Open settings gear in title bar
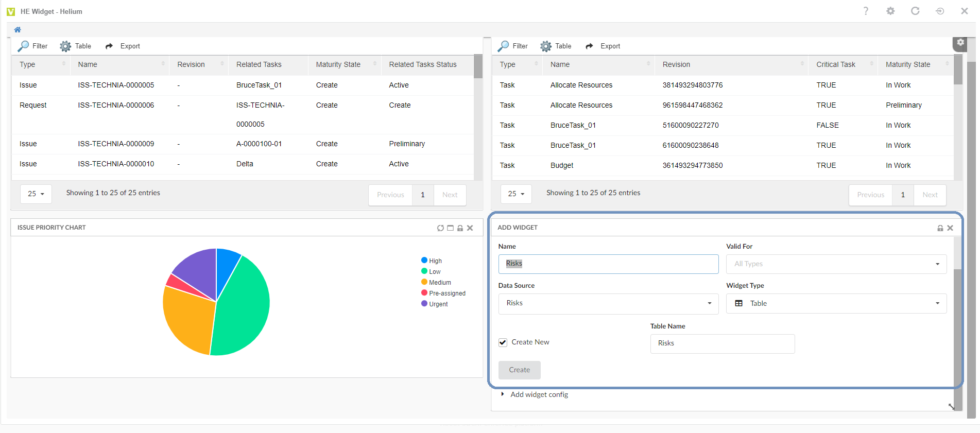This screenshot has height=433, width=980. click(x=890, y=11)
